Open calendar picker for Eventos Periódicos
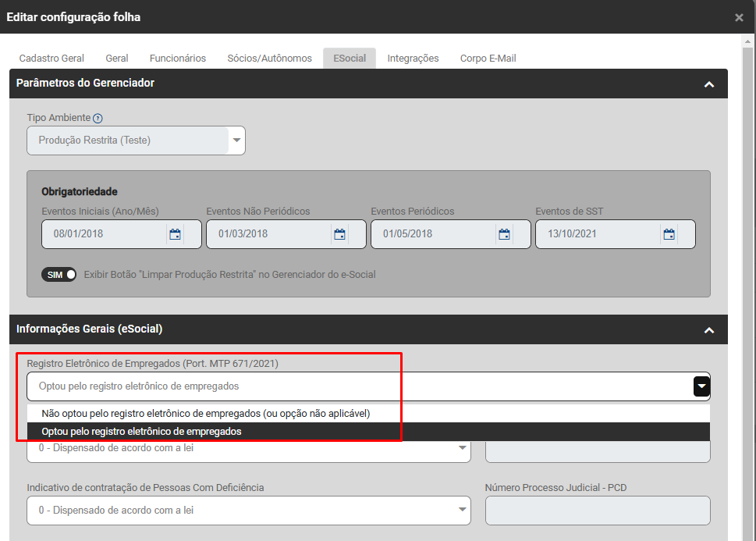The width and height of the screenshot is (756, 541). tap(504, 234)
